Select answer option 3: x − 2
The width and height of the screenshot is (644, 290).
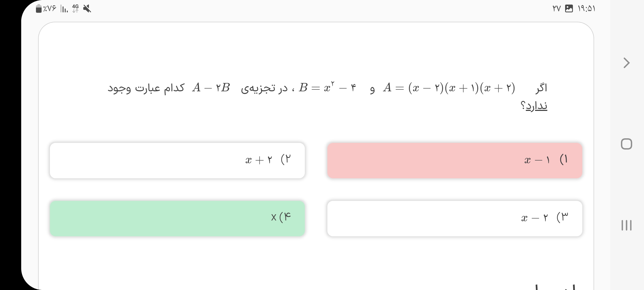[455, 218]
